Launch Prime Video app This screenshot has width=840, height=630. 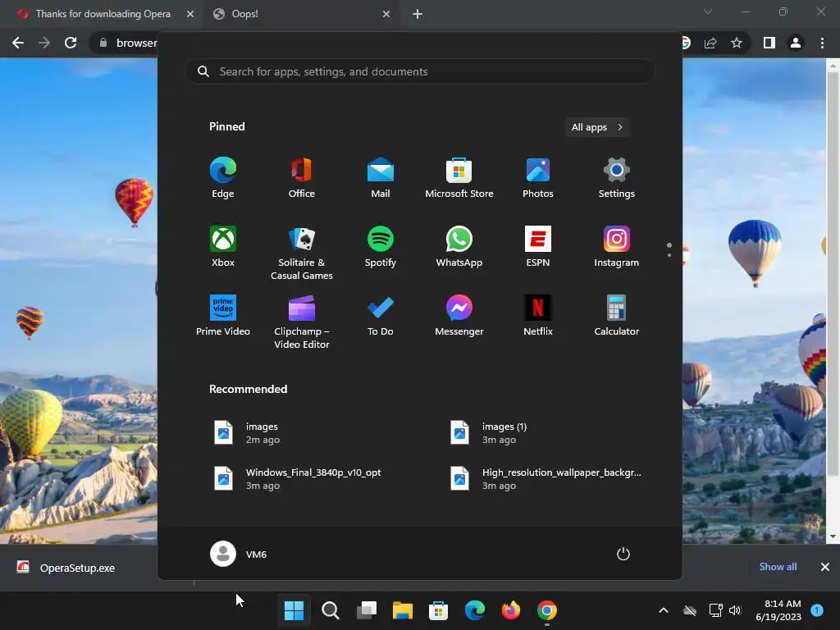tap(223, 316)
